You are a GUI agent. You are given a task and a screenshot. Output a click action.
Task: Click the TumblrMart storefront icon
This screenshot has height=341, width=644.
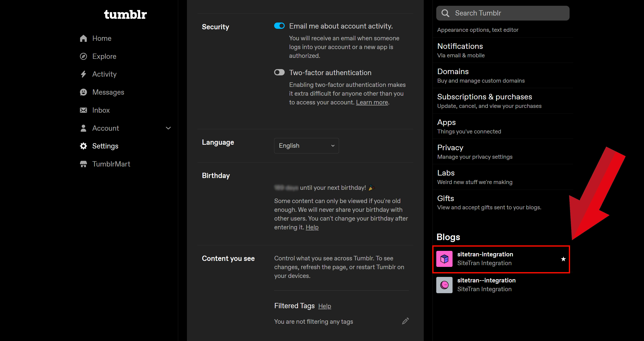pyautogui.click(x=83, y=164)
